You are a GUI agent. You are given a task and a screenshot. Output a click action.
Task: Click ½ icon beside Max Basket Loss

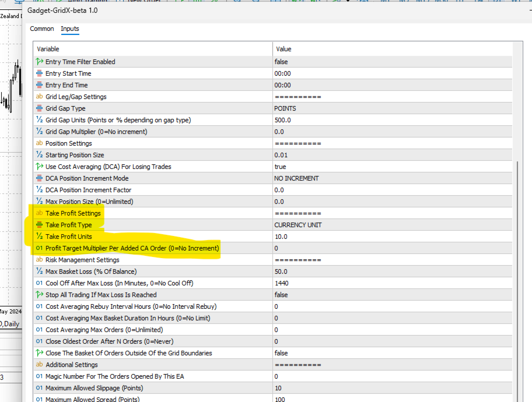pyautogui.click(x=39, y=271)
